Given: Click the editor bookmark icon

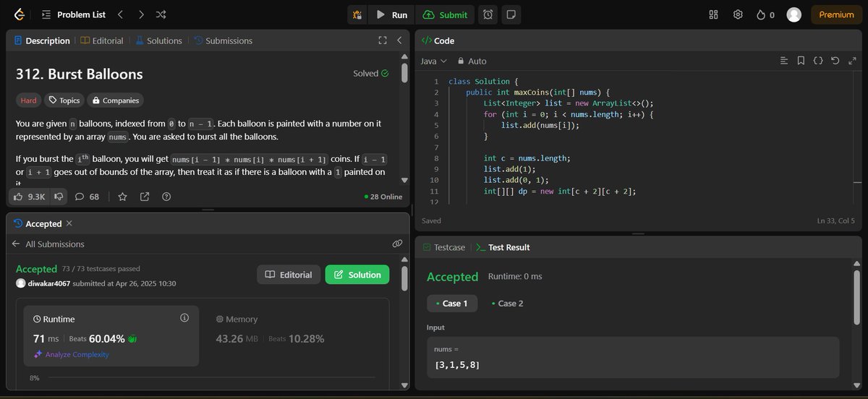Looking at the screenshot, I should pos(801,61).
